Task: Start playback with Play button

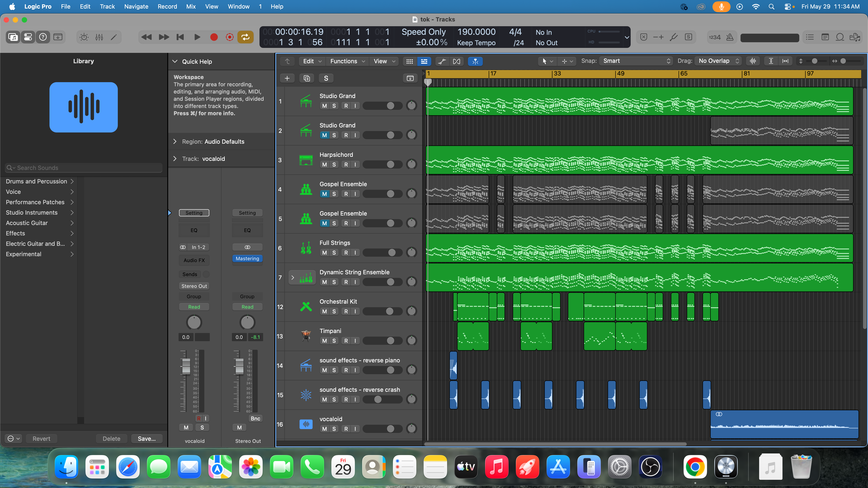Action: point(197,37)
